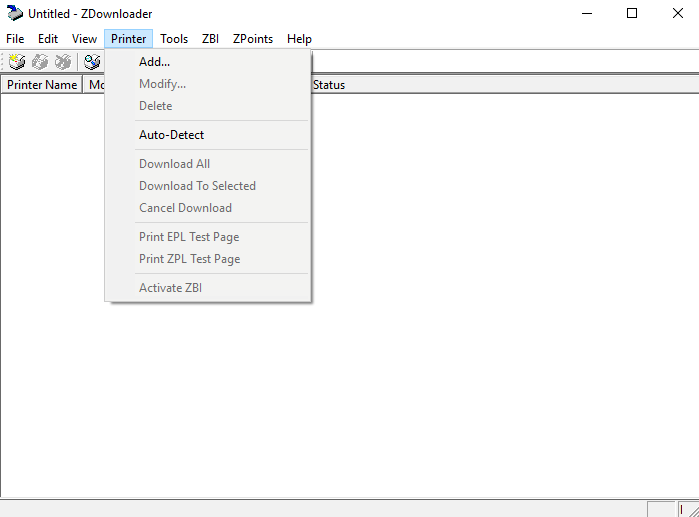The image size is (699, 517).
Task: Open the ZBI menu
Action: coord(210,39)
